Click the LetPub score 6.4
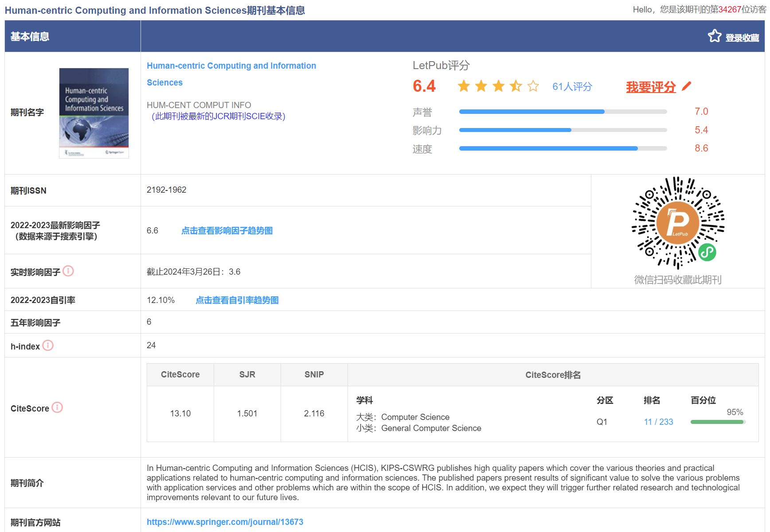Screen dimensions: 770x532 (x=424, y=86)
